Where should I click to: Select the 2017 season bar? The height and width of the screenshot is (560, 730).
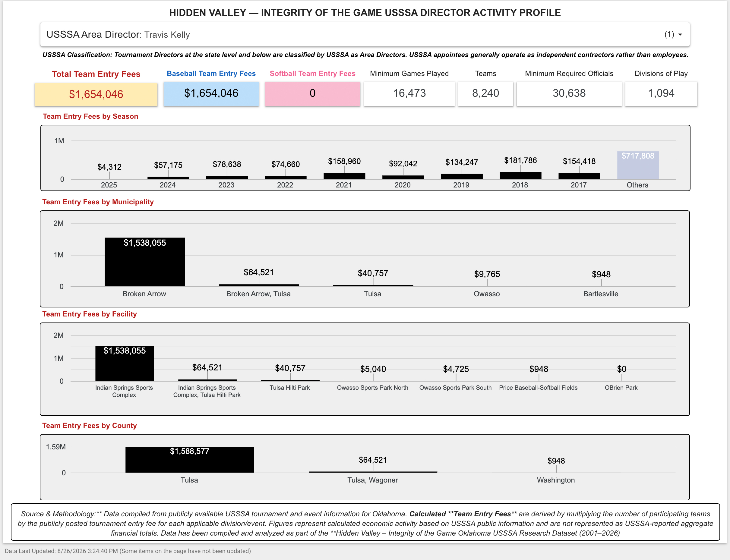[x=579, y=176]
